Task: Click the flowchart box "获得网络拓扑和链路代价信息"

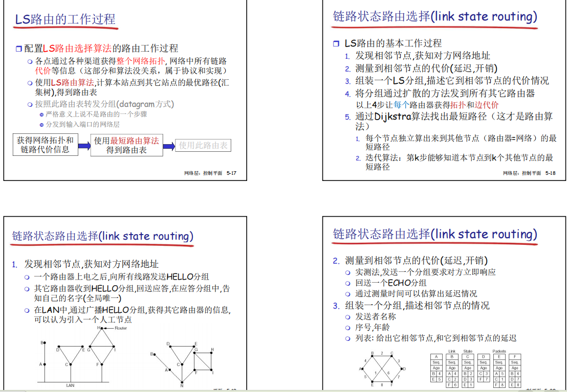Action: tap(45, 145)
